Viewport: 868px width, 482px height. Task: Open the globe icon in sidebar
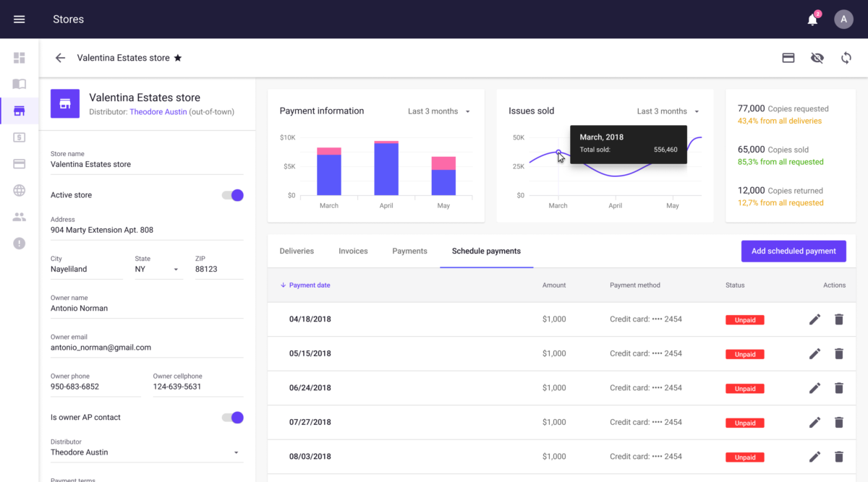click(20, 191)
